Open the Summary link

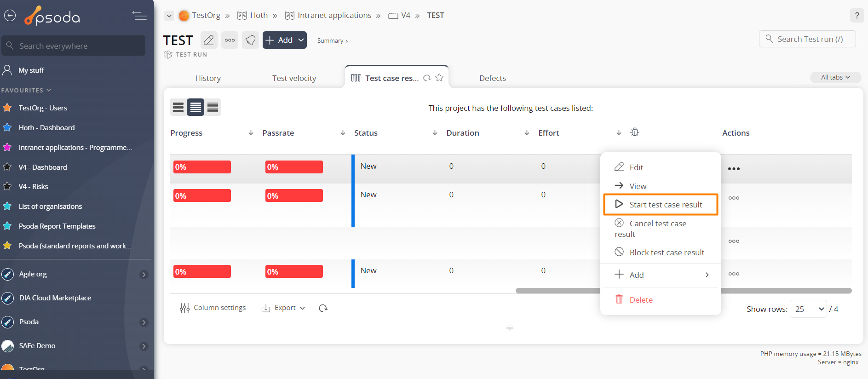pyautogui.click(x=332, y=40)
